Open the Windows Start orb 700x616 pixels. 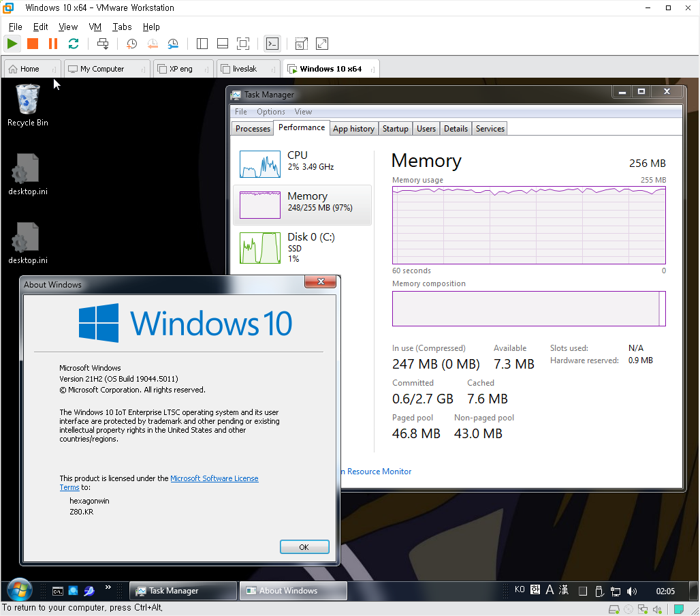pyautogui.click(x=18, y=590)
